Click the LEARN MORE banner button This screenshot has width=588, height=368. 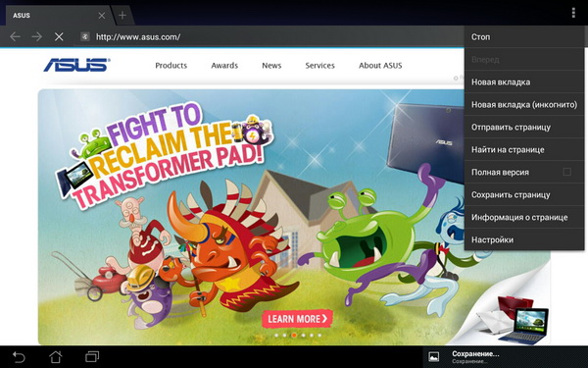297,319
